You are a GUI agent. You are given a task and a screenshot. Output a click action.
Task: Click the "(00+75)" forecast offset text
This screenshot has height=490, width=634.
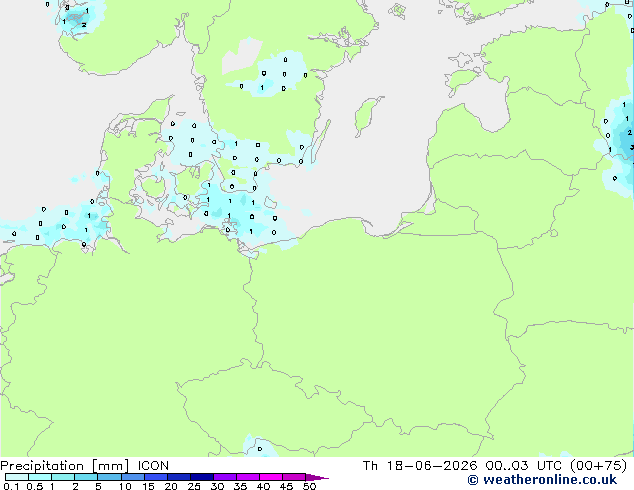(599, 466)
